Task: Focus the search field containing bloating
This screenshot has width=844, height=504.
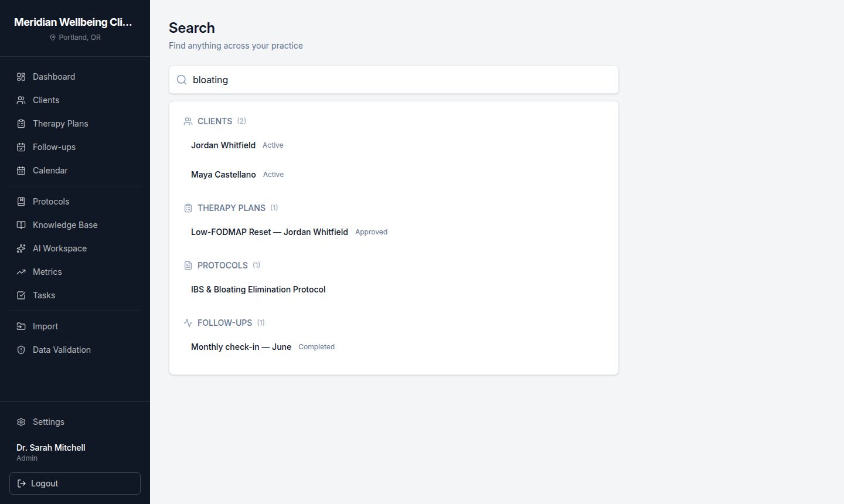Action: (394, 80)
